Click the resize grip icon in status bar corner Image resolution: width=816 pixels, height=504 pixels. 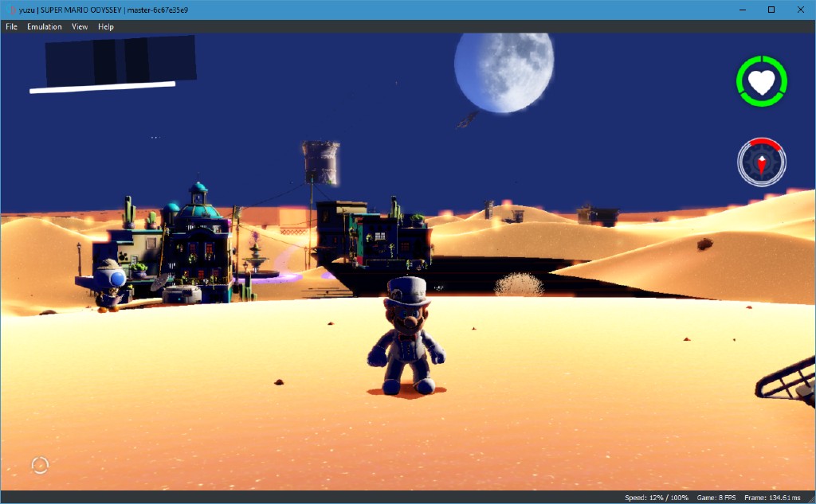[x=810, y=498]
